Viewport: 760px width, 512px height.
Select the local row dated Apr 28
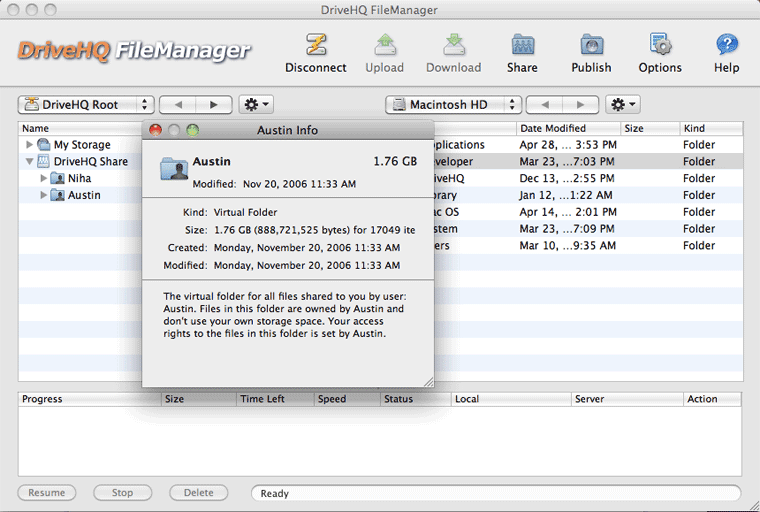(588, 144)
